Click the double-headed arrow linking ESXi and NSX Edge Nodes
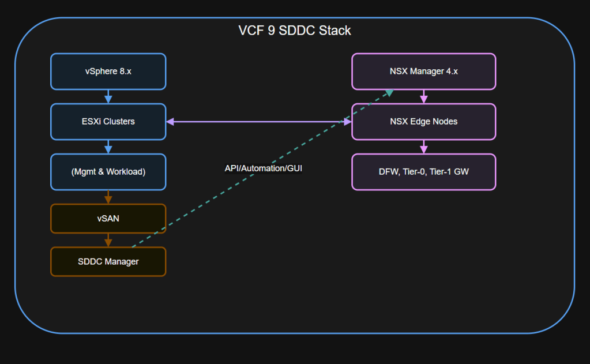 point(258,121)
